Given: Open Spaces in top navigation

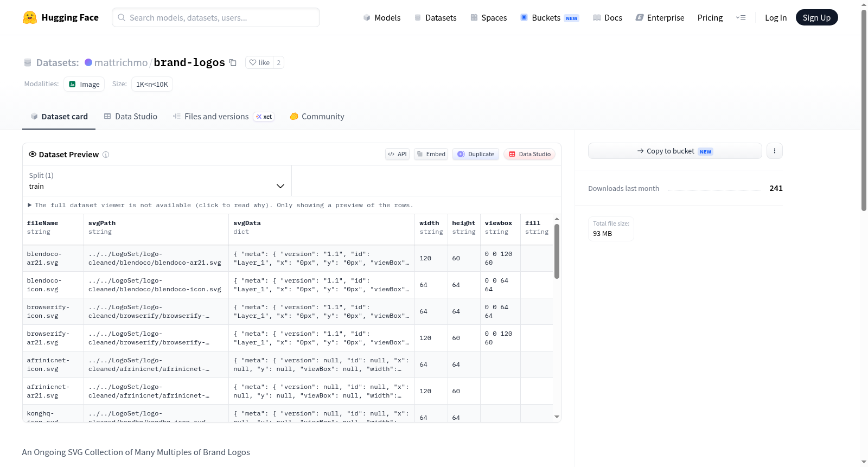Looking at the screenshot, I should point(489,17).
